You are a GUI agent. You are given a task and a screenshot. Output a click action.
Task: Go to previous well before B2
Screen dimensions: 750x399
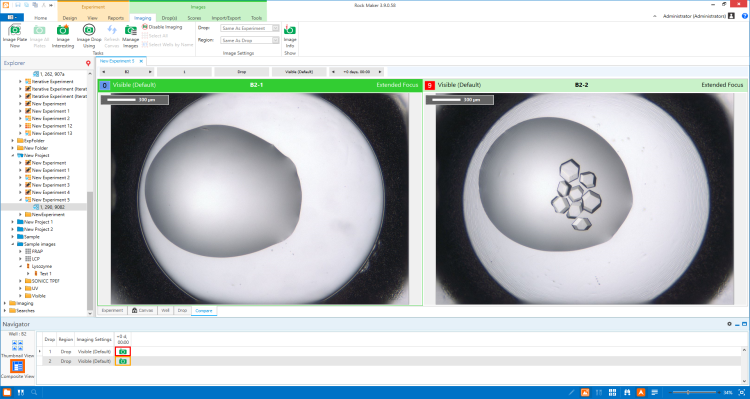pos(104,72)
